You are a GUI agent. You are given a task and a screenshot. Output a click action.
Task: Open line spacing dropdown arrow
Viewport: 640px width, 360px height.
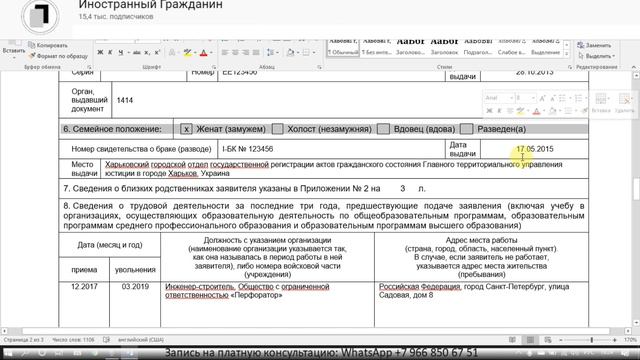pyautogui.click(x=278, y=53)
